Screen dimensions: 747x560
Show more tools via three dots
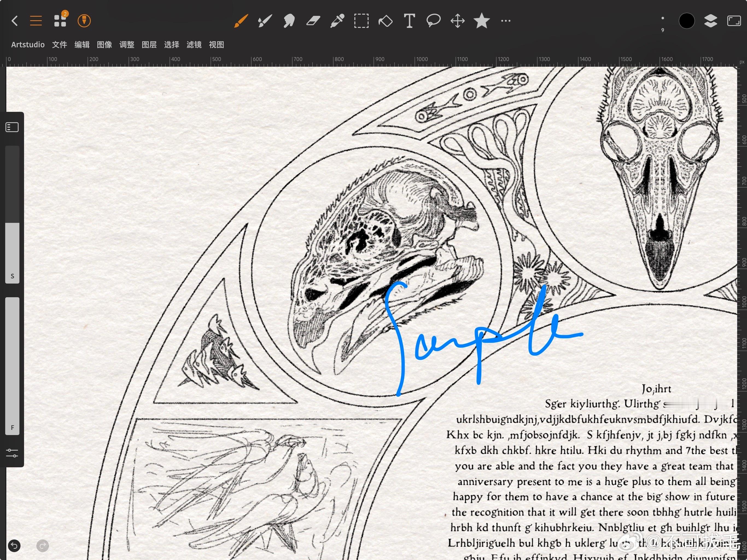(x=506, y=21)
